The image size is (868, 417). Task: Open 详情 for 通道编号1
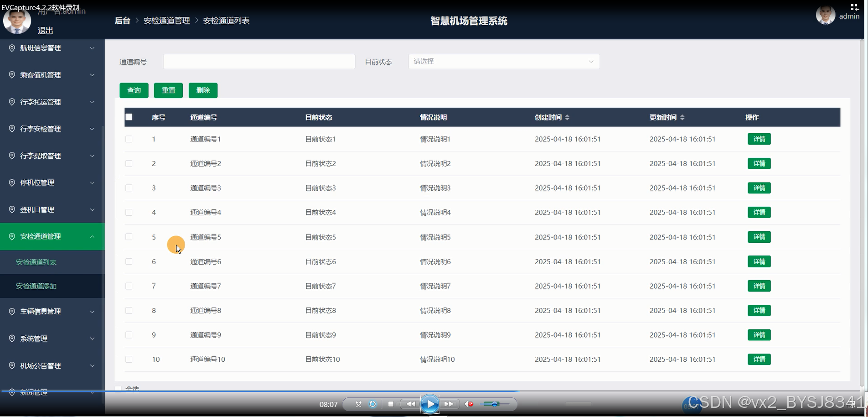(759, 139)
